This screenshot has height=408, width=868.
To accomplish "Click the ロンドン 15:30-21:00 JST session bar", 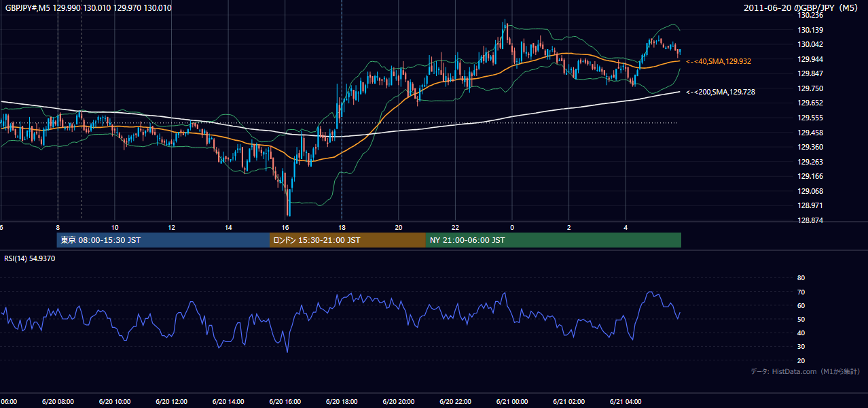I will point(348,240).
